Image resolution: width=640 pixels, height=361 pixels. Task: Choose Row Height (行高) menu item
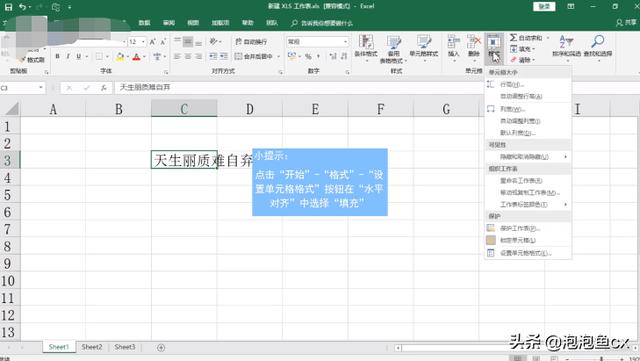point(528,85)
